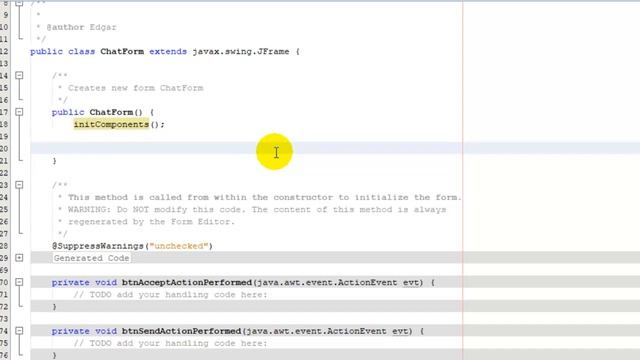Click the btnSendActionPerformed method name

(x=182, y=331)
